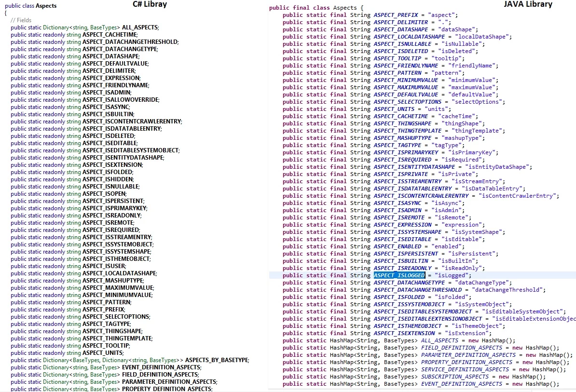
Task: Click the "dataChangeThreshold" string literal
Action: [507, 290]
